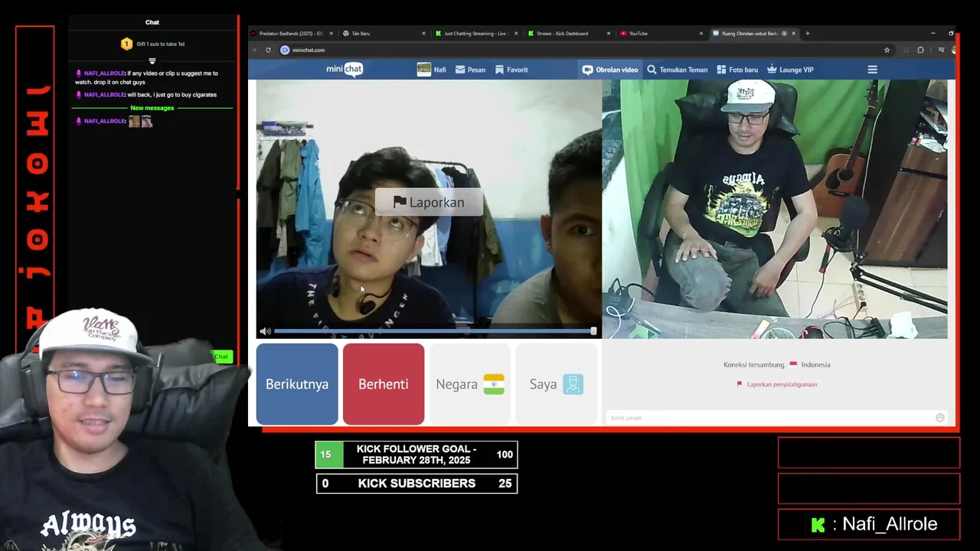Click the green Chat button in overlay

pyautogui.click(x=221, y=357)
